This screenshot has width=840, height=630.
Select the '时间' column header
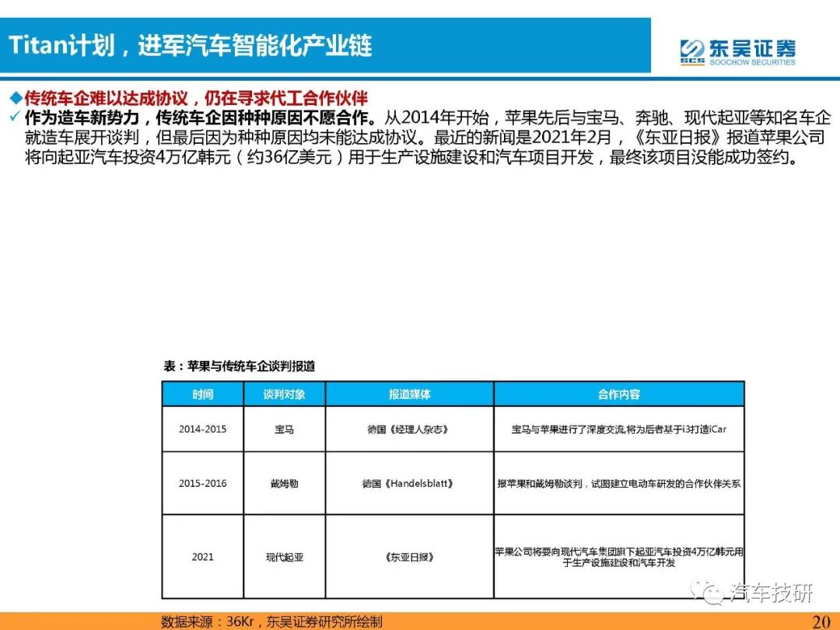coord(202,394)
